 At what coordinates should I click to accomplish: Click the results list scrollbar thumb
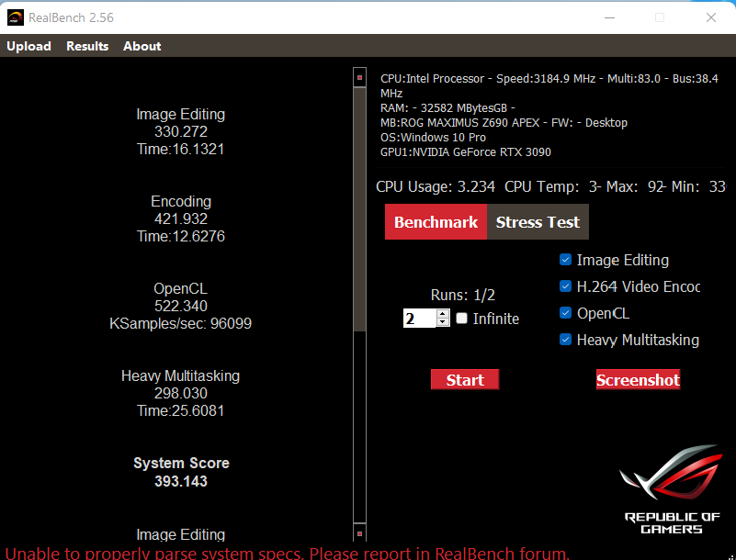click(x=359, y=209)
